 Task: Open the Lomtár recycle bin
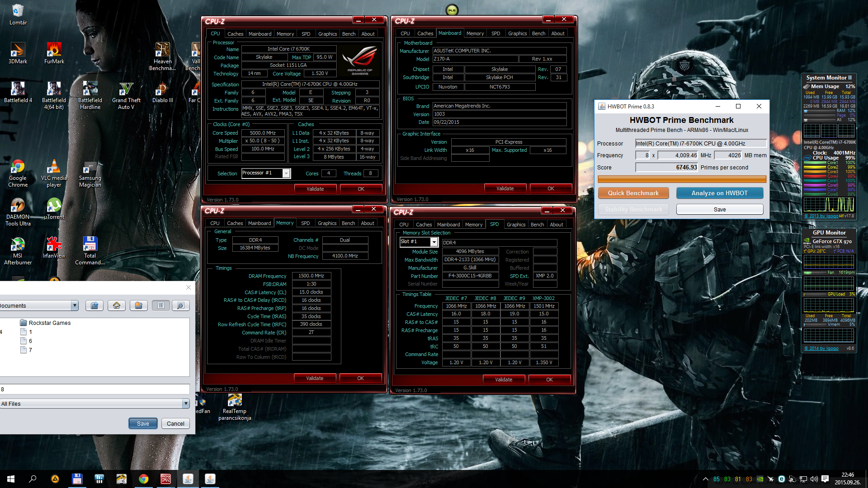pos(18,14)
